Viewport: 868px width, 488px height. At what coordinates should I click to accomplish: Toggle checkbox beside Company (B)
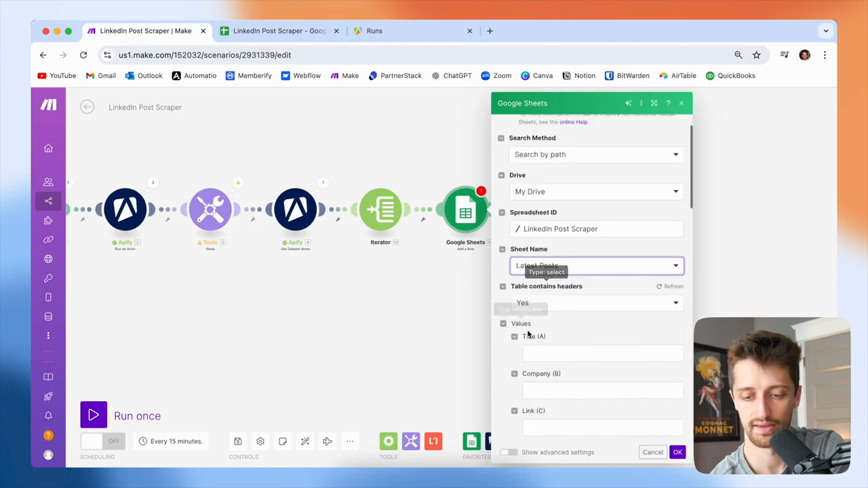point(514,373)
